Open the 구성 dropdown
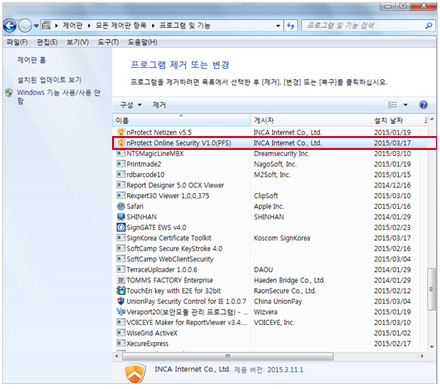 [x=131, y=105]
